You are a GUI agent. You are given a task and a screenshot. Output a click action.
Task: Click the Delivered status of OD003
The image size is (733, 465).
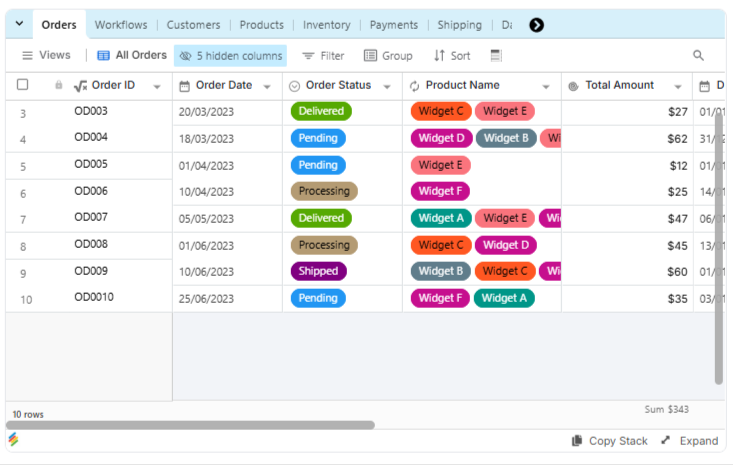pyautogui.click(x=321, y=111)
